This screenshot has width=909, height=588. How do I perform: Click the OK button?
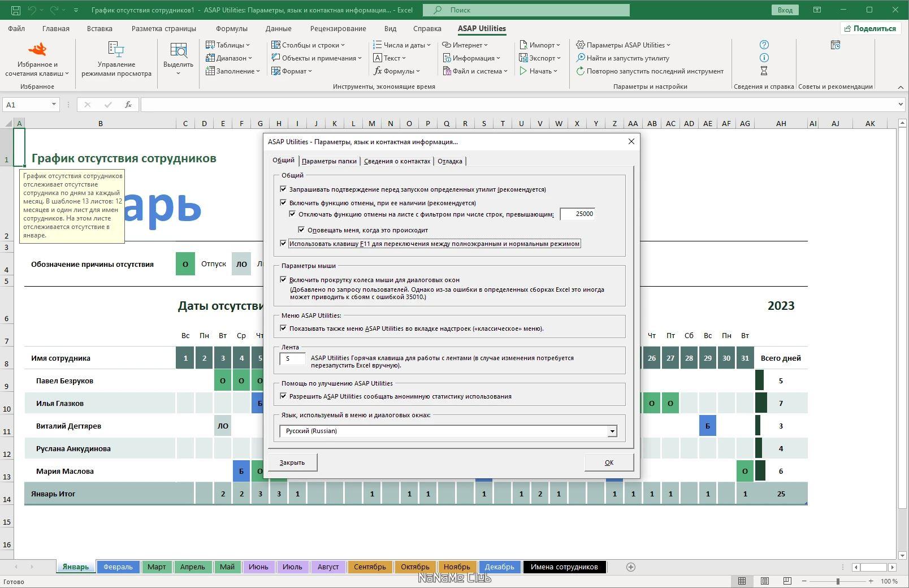tap(608, 462)
